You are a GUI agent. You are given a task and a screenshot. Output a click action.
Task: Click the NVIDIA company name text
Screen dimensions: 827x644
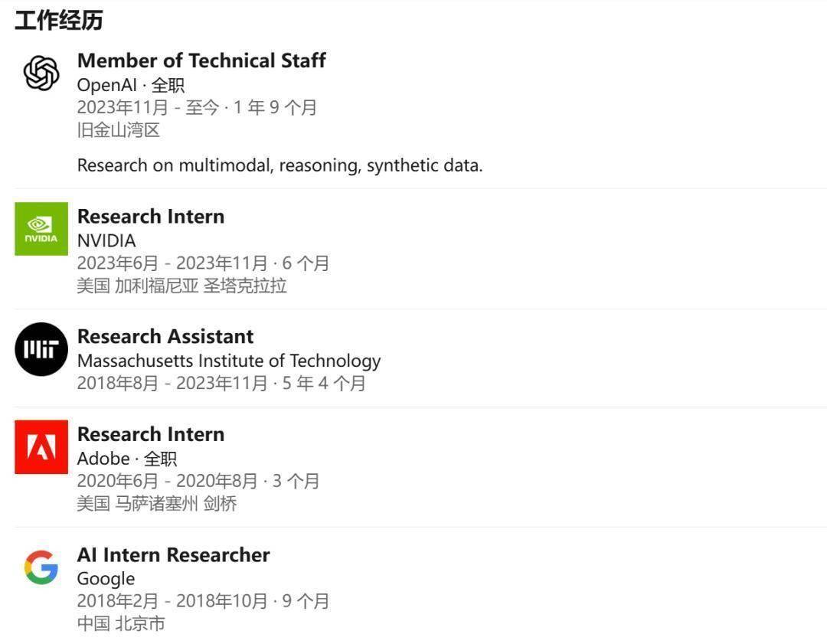click(x=106, y=240)
